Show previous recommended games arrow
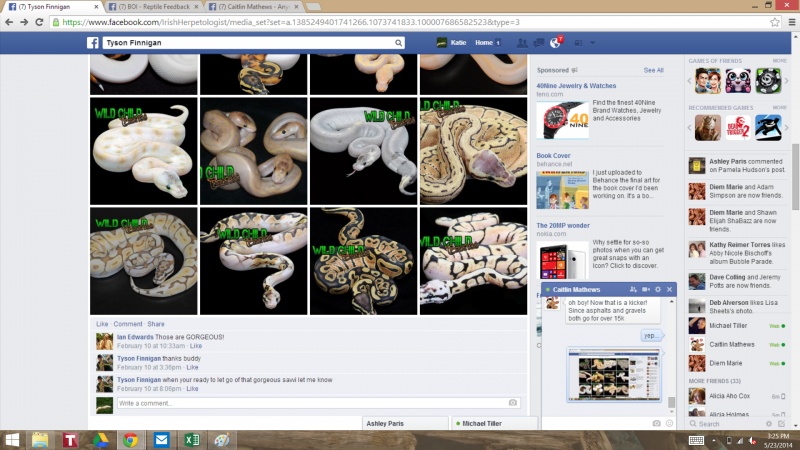This screenshot has width=800, height=450. tap(689, 128)
